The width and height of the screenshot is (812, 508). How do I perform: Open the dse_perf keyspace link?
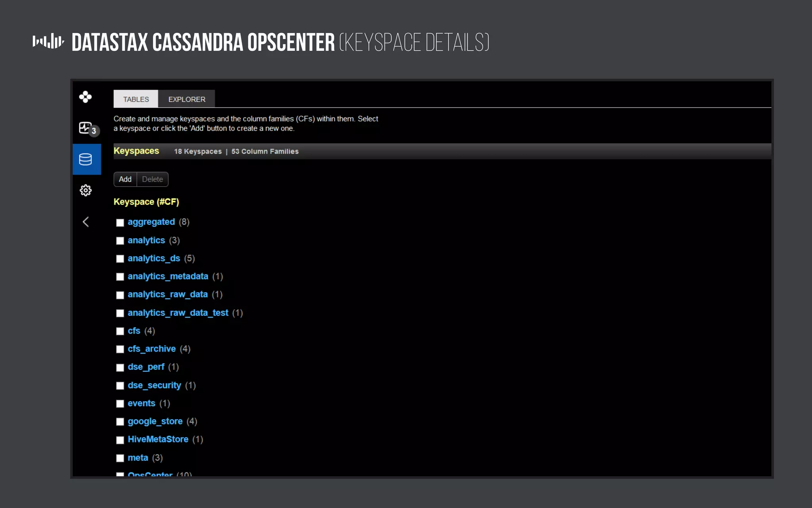pyautogui.click(x=146, y=367)
